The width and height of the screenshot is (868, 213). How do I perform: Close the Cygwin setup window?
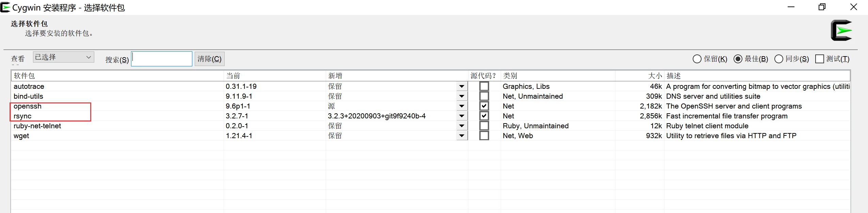pyautogui.click(x=854, y=7)
